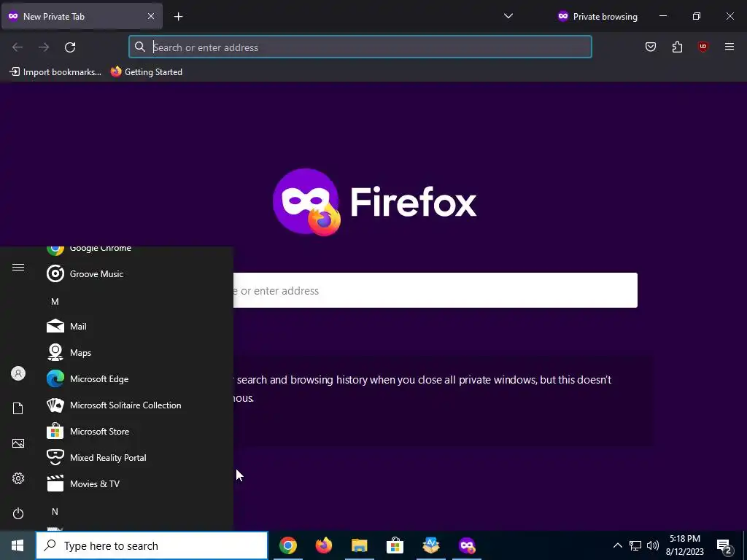Launch Groove Music from Start list

[x=139, y=274]
